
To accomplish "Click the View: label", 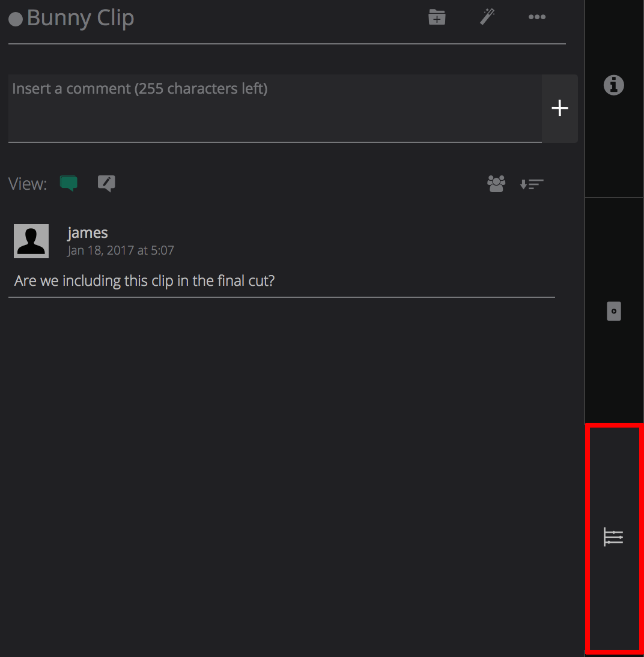I will [28, 184].
